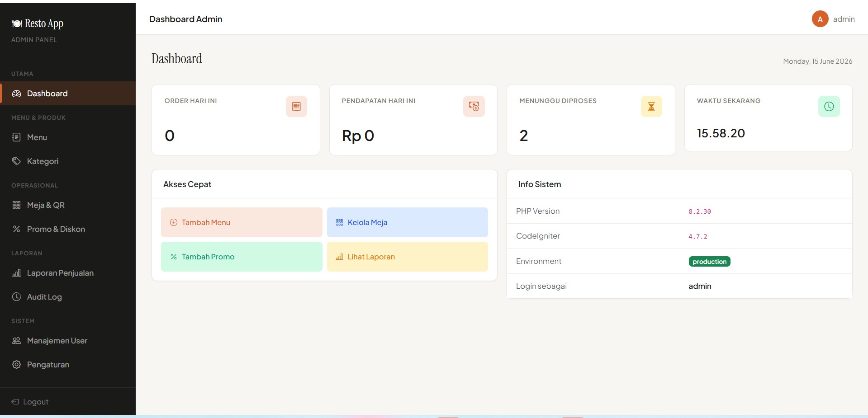
Task: Open Laporan Penjualan report page
Action: pyautogui.click(x=68, y=273)
